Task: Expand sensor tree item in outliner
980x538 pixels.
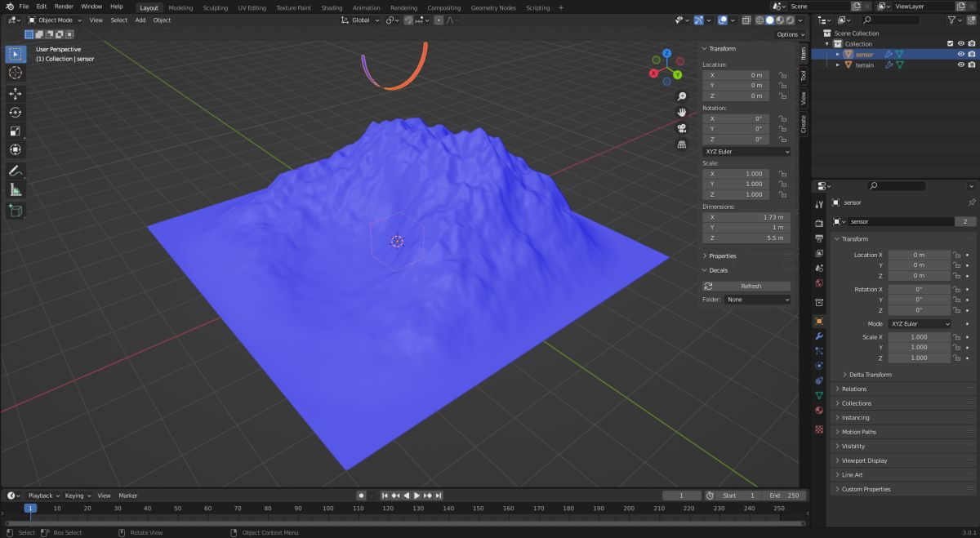Action: (x=837, y=55)
